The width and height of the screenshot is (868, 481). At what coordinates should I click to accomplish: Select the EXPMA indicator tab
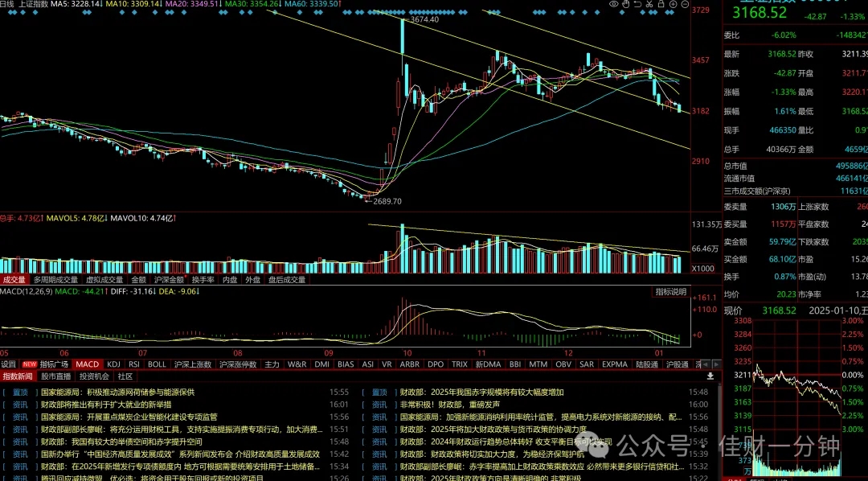click(615, 364)
